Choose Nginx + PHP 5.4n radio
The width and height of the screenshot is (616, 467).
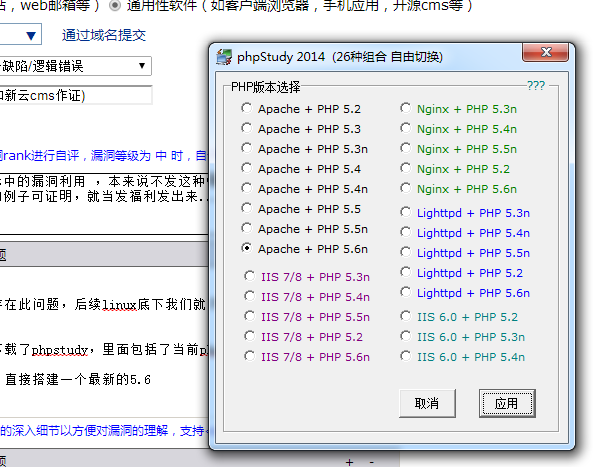point(405,128)
